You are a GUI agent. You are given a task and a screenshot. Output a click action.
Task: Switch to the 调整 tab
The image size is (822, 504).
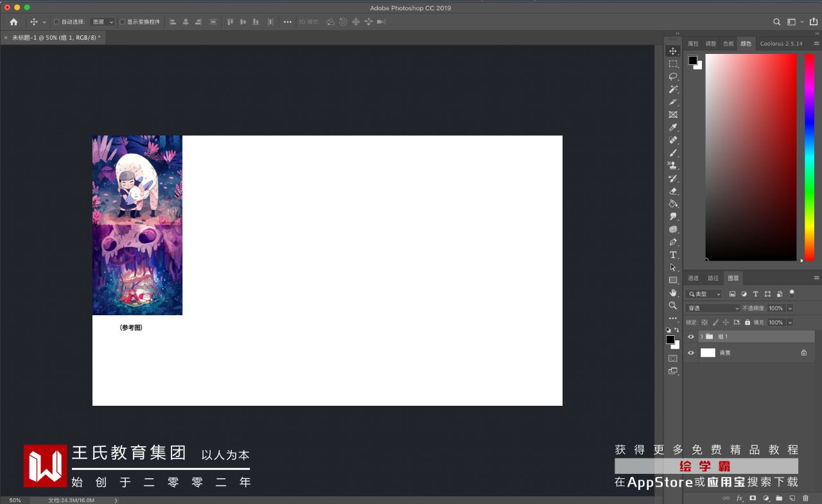[711, 44]
